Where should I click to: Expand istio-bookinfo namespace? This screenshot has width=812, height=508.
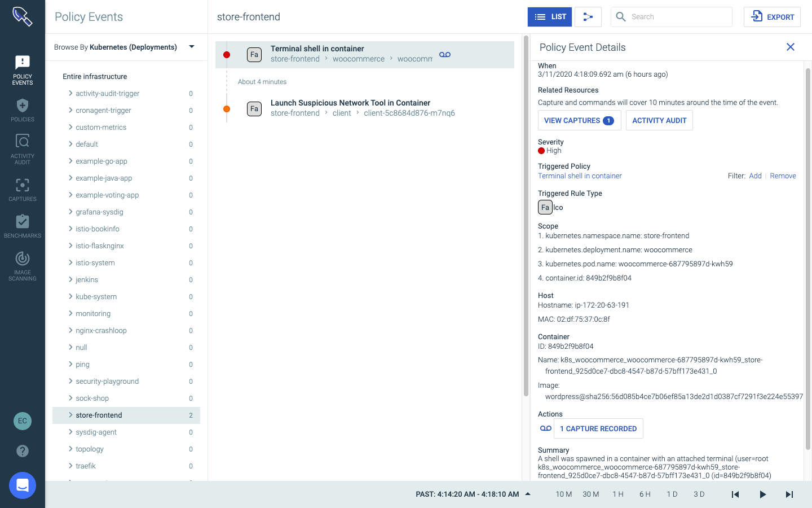click(70, 229)
